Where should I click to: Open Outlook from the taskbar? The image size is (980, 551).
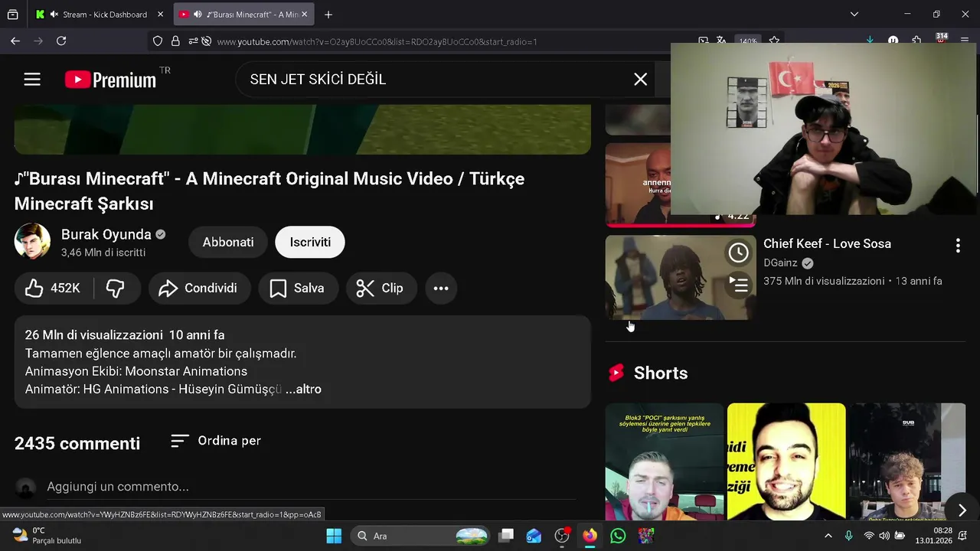534,536
